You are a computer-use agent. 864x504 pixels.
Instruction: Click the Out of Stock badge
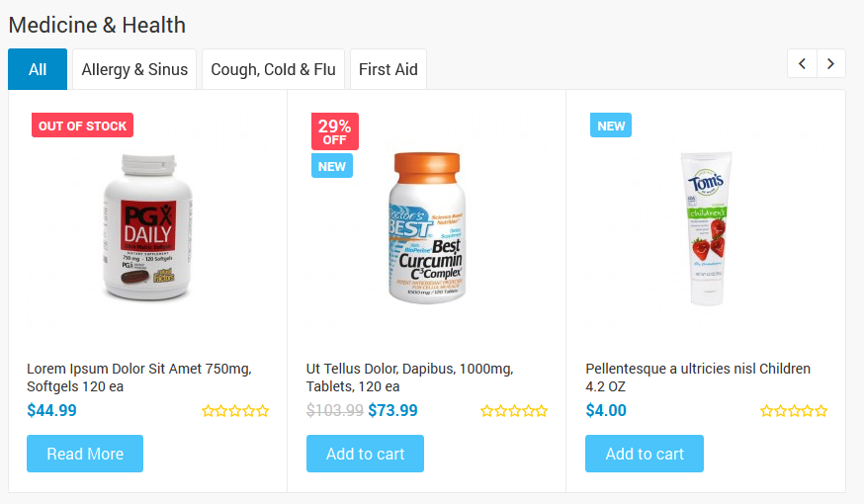[x=82, y=126]
